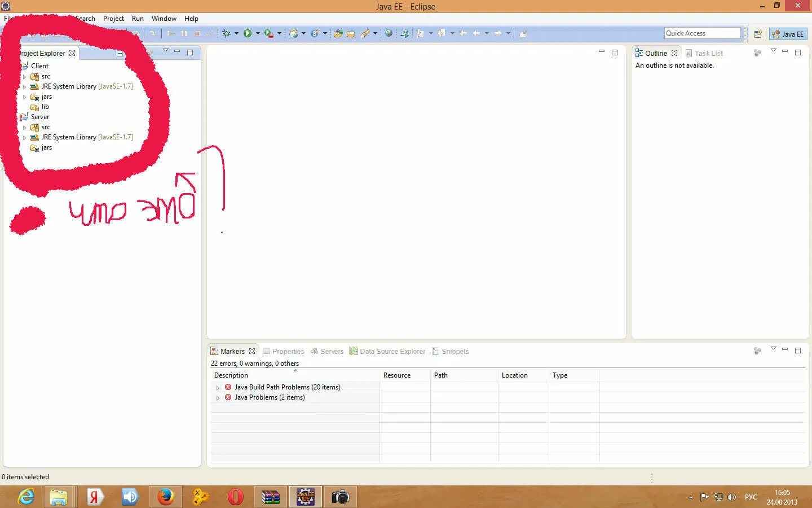Switch to the Snippets tab
This screenshot has width=812, height=508.
(x=451, y=351)
